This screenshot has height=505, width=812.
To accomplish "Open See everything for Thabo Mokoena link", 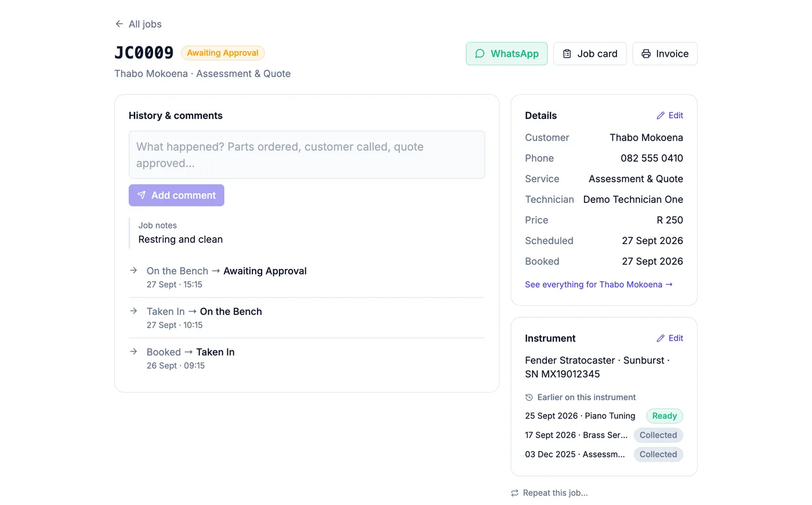I will click(x=599, y=284).
